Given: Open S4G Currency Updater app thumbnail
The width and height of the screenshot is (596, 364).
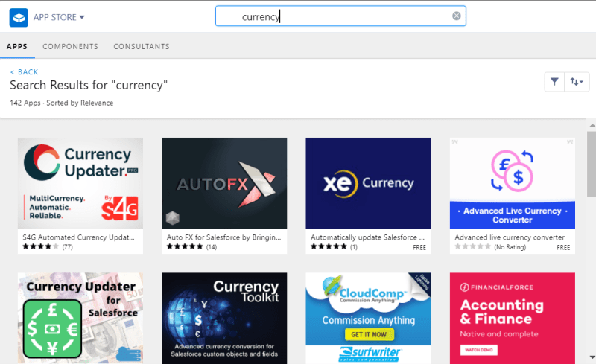Looking at the screenshot, I should [x=80, y=183].
